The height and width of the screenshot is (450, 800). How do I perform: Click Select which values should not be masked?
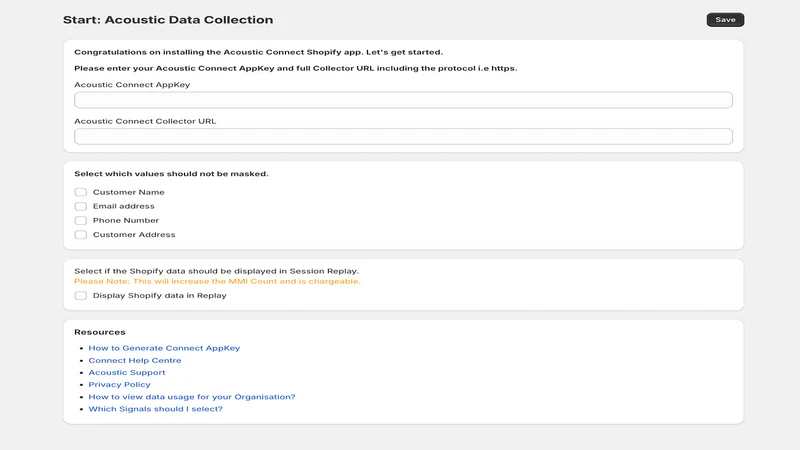(171, 174)
